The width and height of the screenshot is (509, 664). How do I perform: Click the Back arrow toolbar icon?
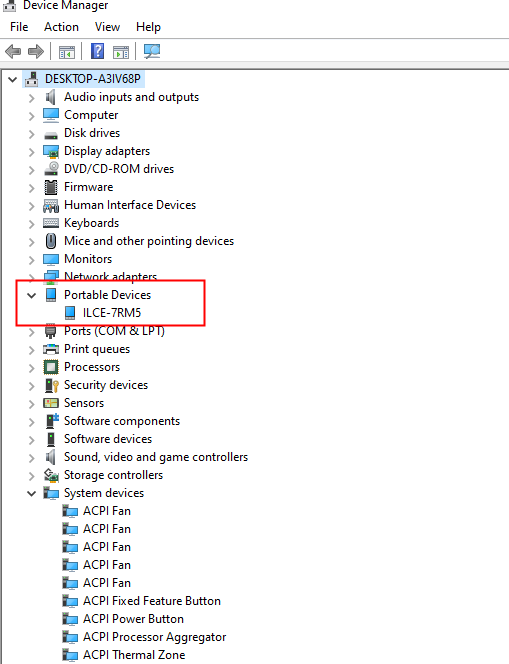pos(13,52)
